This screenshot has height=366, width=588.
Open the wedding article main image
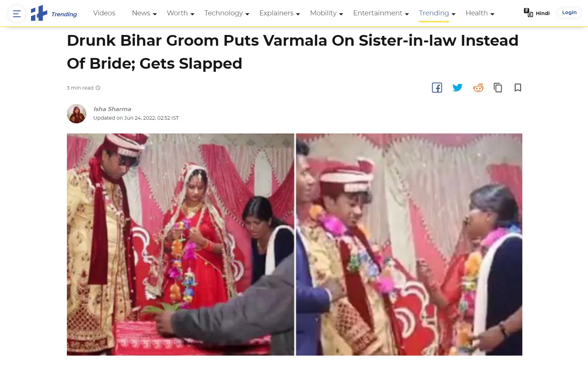click(294, 244)
